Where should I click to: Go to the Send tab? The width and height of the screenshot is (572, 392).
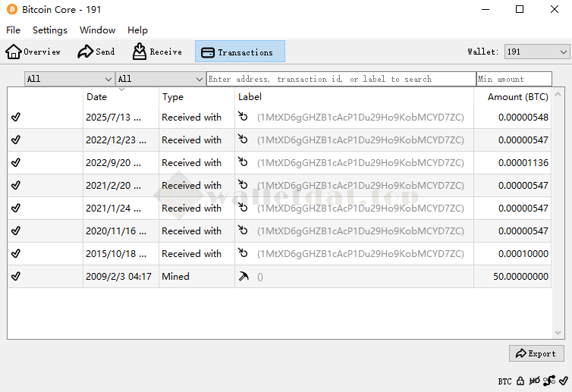pos(96,52)
